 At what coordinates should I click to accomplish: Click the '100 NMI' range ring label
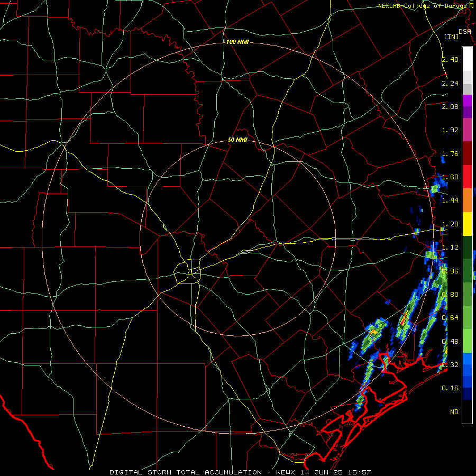pos(237,42)
